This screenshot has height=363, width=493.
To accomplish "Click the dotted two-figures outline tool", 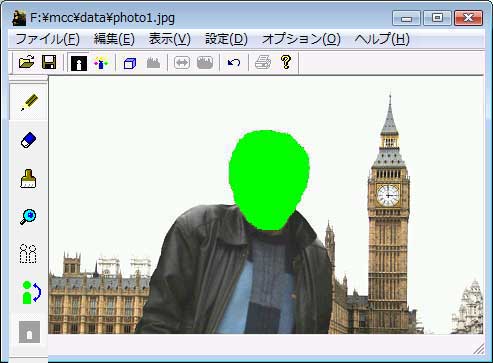I will point(28,254).
